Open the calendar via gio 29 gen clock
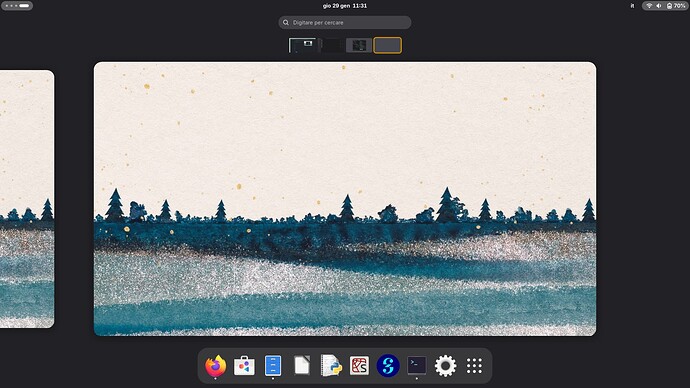Screen dimensions: 690x388 [345, 6]
